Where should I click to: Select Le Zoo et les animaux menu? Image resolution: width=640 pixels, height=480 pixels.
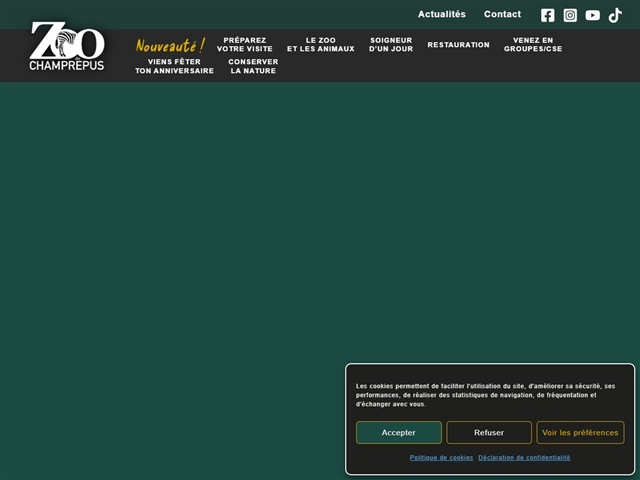click(320, 45)
